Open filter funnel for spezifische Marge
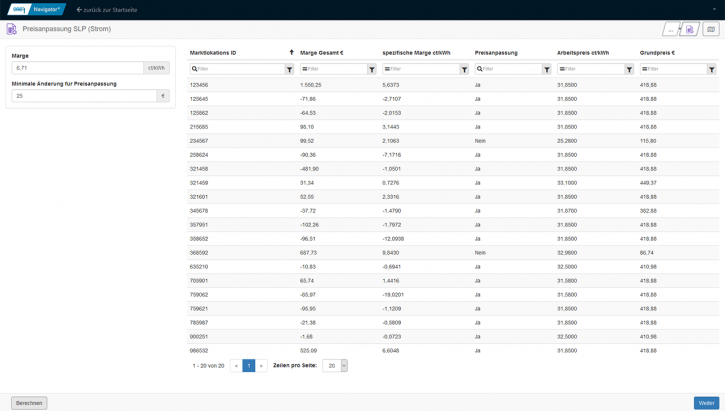Image resolution: width=725 pixels, height=411 pixels. [x=464, y=69]
